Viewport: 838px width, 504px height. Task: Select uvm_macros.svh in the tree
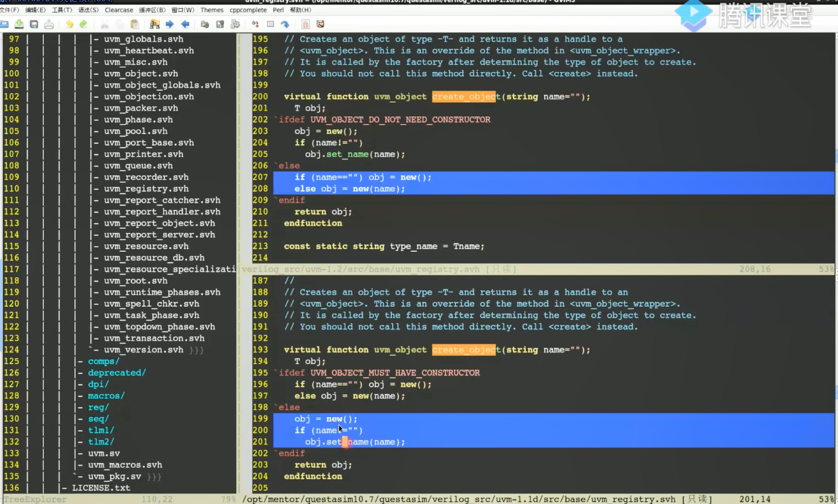125,465
